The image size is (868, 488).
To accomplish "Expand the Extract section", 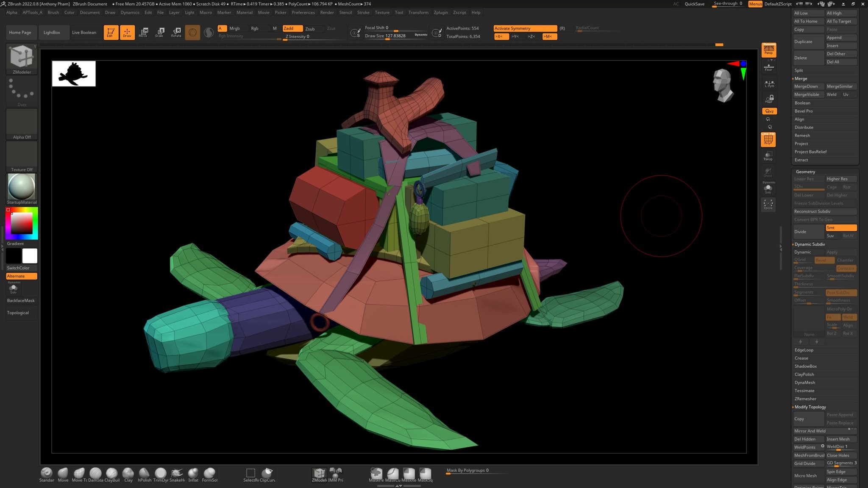I will (x=801, y=160).
